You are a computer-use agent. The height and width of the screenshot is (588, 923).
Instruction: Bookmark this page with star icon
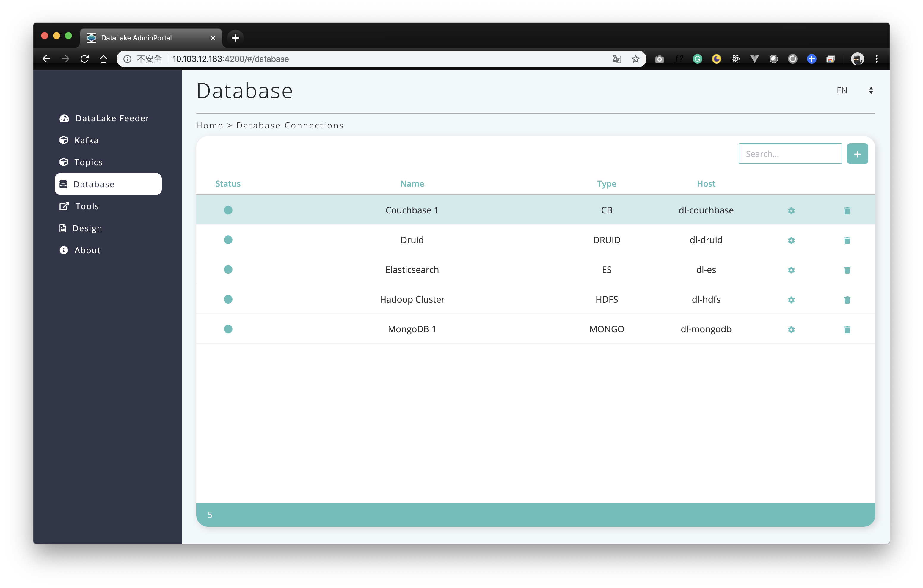coord(635,59)
